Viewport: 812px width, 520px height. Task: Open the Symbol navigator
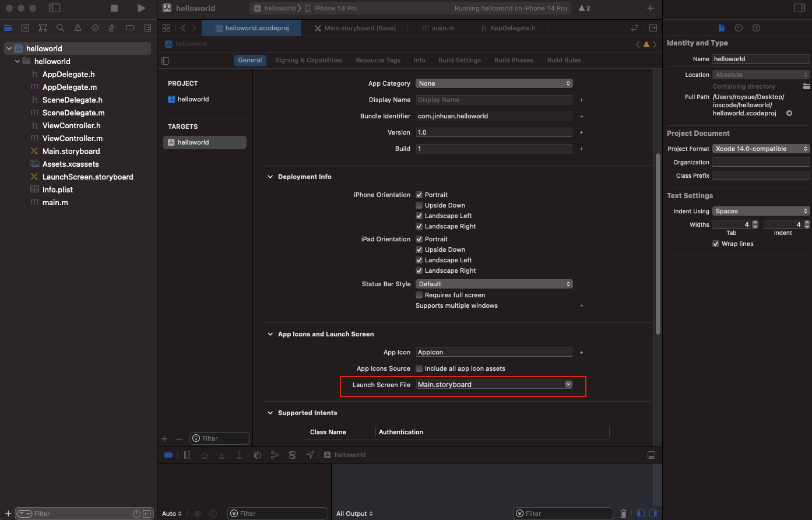[43, 28]
